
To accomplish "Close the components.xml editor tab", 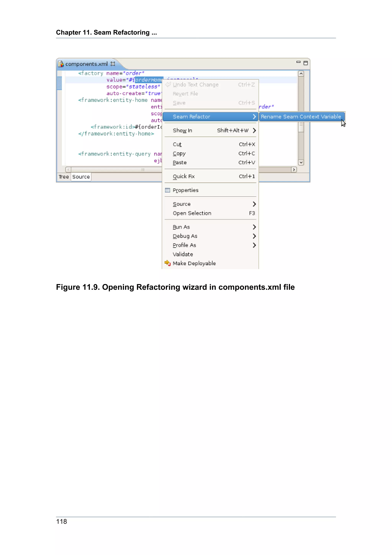I will point(113,64).
